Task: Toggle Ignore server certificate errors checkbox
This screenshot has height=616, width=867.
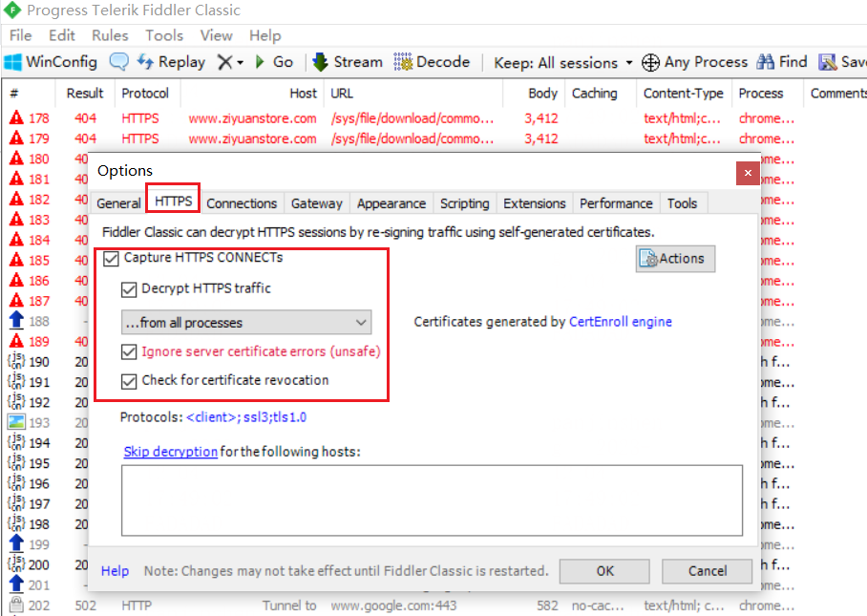Action: click(129, 352)
